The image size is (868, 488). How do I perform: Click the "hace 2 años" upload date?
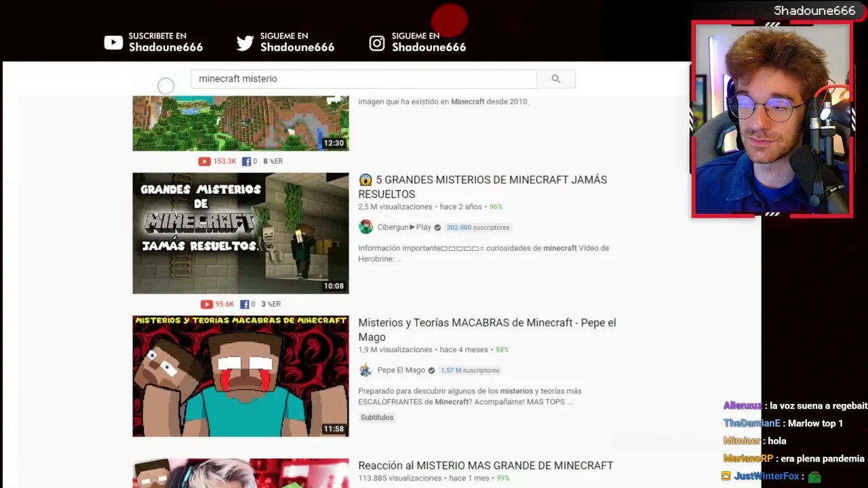click(460, 207)
